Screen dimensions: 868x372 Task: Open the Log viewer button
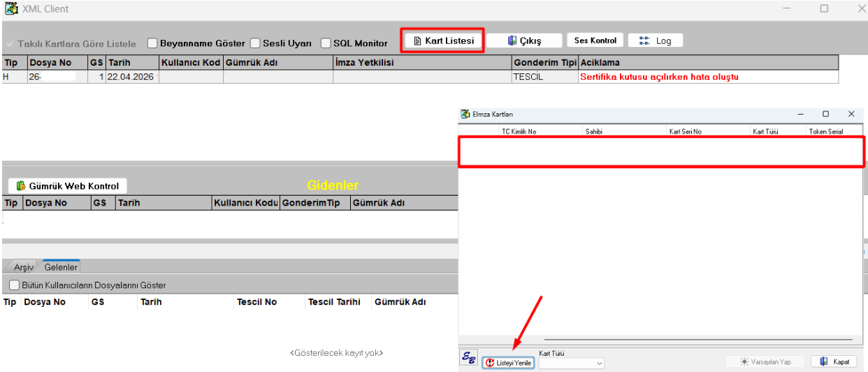(655, 41)
